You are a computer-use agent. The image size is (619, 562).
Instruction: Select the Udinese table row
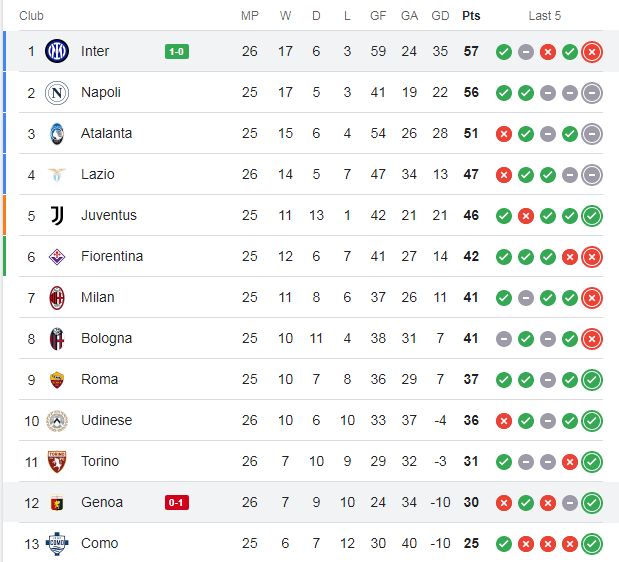tap(311, 421)
